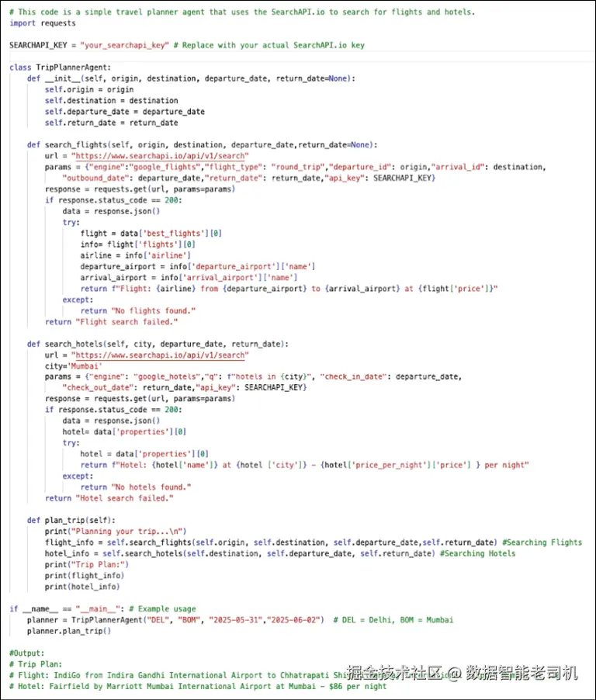Click the print("Trip Plan:") line
Image resolution: width=596 pixels, height=700 pixels.
[87, 564]
